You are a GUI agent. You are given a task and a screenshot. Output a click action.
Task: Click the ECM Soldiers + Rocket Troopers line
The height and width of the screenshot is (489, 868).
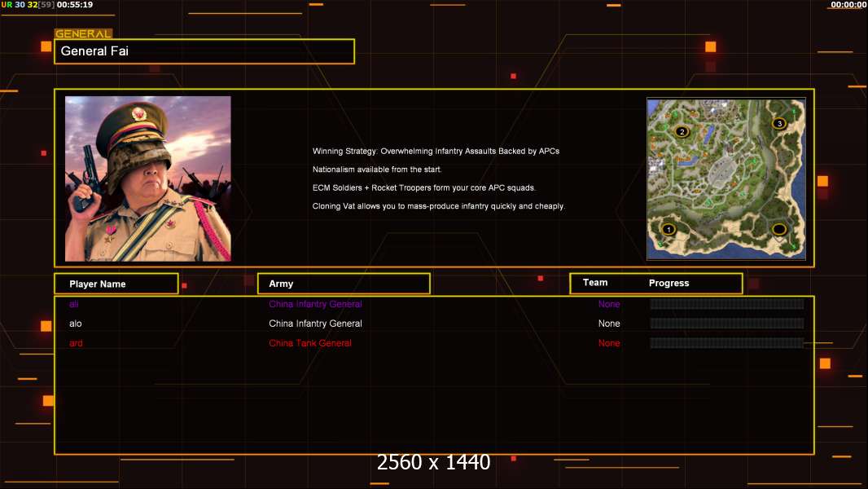click(x=424, y=187)
